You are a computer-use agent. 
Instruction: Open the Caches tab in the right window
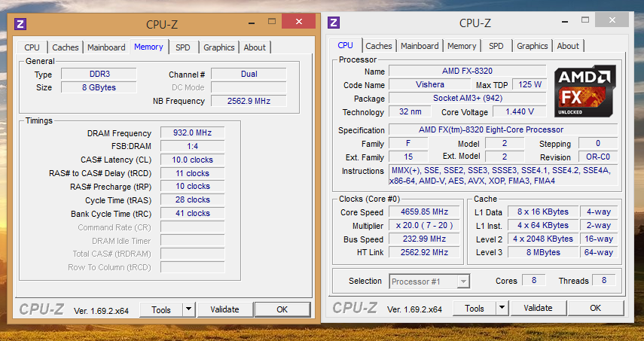click(x=379, y=46)
